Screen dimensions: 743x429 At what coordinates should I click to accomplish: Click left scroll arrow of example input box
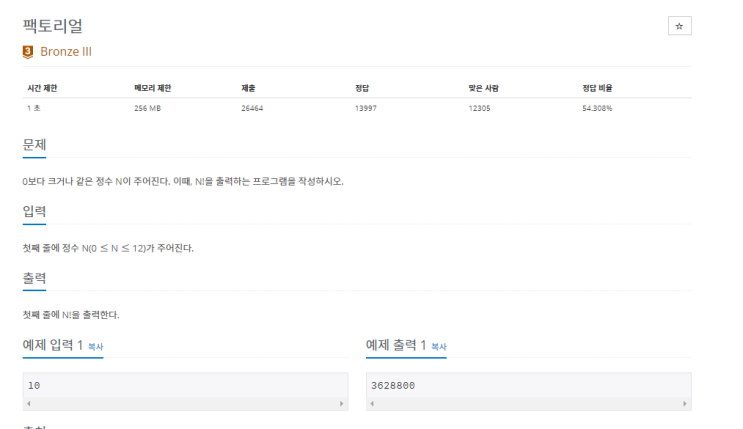tap(29, 404)
